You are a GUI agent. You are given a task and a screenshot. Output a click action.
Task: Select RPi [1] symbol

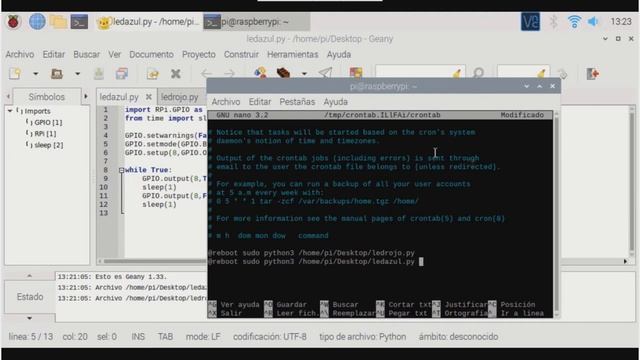[45, 134]
